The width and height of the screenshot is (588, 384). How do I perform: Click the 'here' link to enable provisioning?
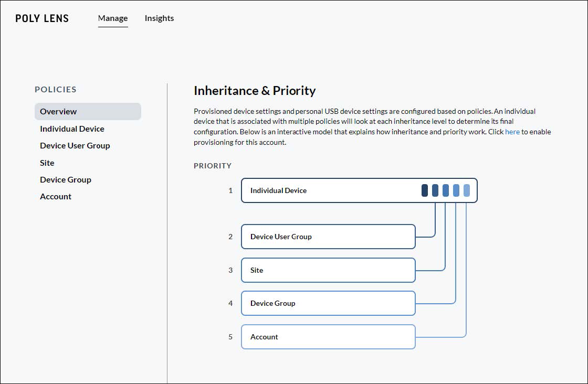(512, 132)
